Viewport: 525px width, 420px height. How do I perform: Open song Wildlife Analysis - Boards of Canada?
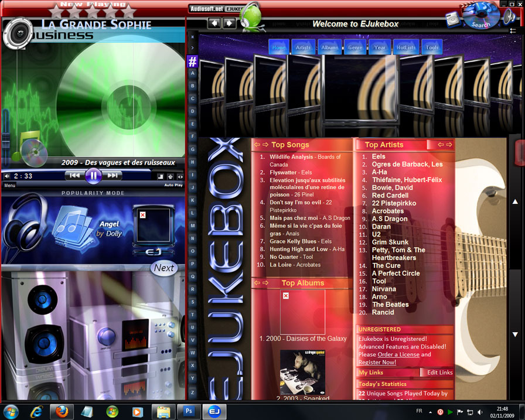(305, 161)
